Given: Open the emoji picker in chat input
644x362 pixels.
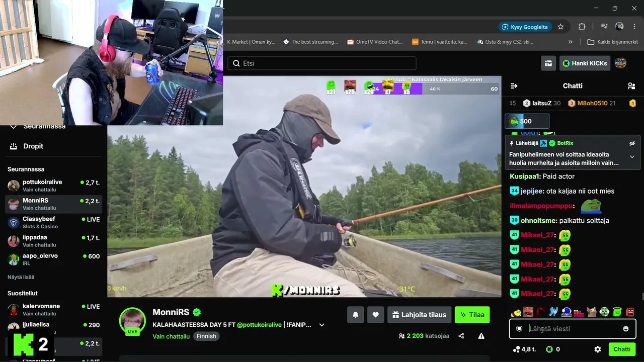Looking at the screenshot, I should (x=626, y=329).
